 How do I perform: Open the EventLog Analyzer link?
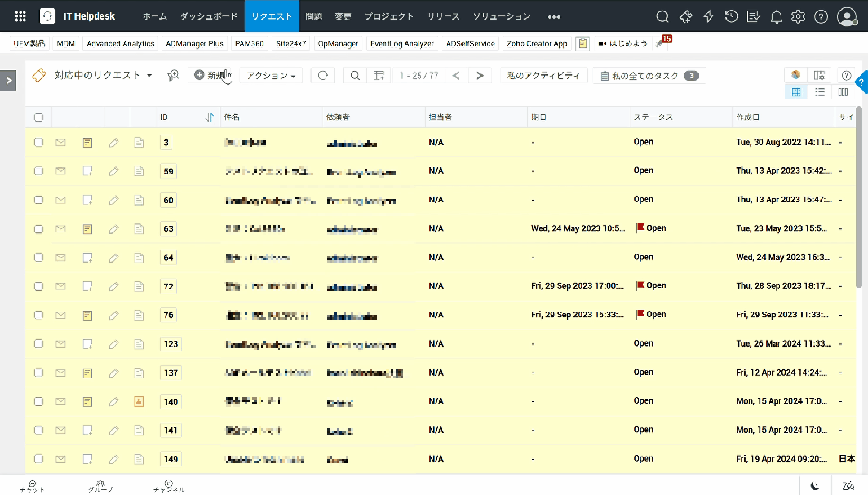402,44
